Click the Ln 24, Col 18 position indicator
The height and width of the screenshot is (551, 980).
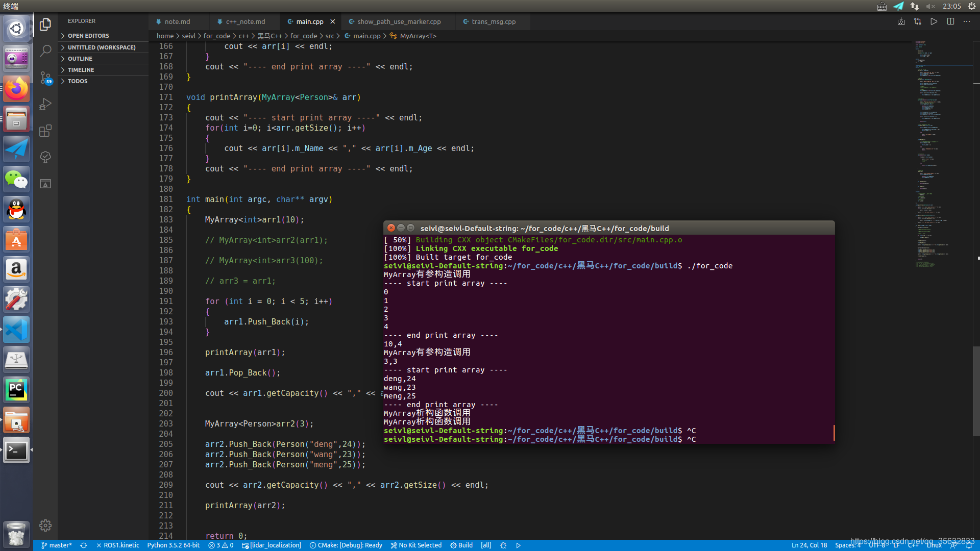(x=809, y=545)
